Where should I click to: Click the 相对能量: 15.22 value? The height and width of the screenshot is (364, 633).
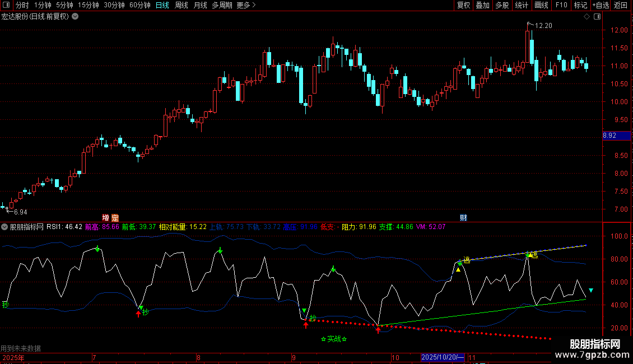pyautogui.click(x=183, y=227)
